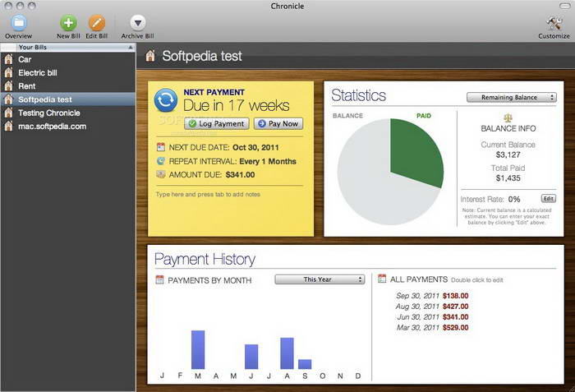Click the toolbar toggle pill in title bar
Image resolution: width=575 pixels, height=392 pixels.
pyautogui.click(x=564, y=6)
